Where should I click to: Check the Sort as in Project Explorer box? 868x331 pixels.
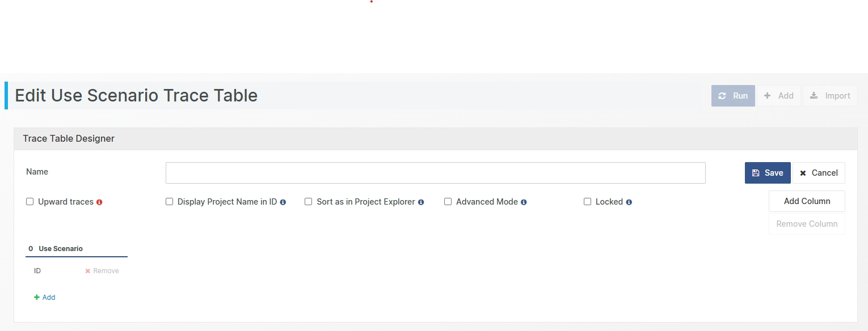point(309,202)
